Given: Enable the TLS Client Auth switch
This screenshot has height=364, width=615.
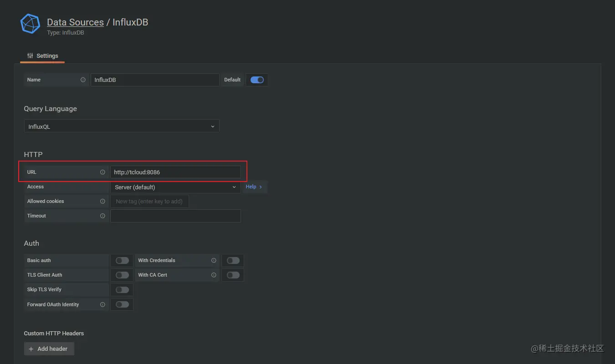Looking at the screenshot, I should coord(122,275).
